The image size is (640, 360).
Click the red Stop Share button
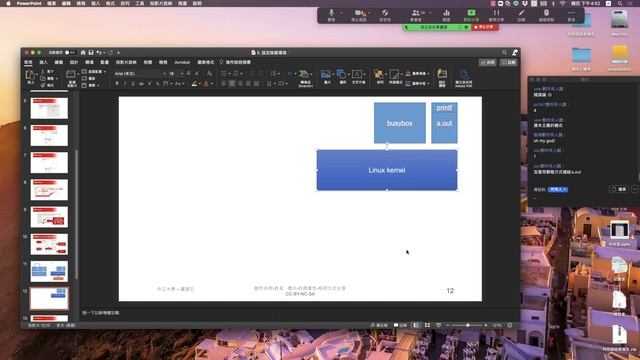pyautogui.click(x=484, y=27)
